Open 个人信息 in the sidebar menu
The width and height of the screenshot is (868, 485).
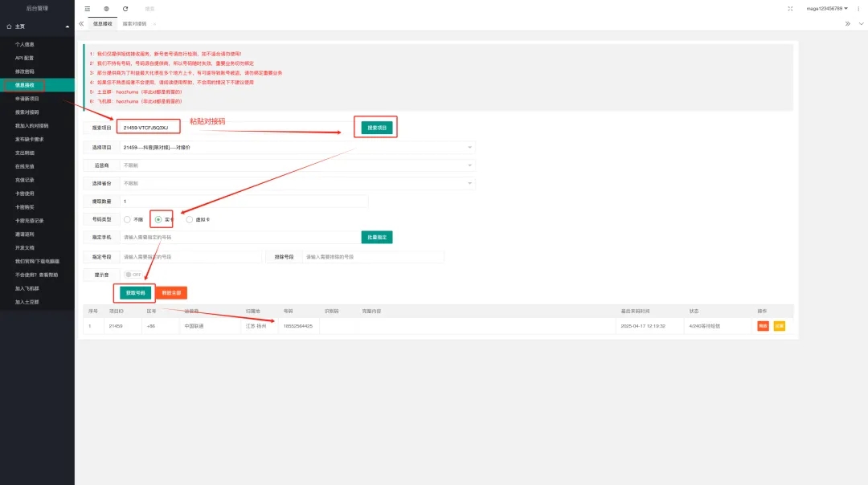25,45
